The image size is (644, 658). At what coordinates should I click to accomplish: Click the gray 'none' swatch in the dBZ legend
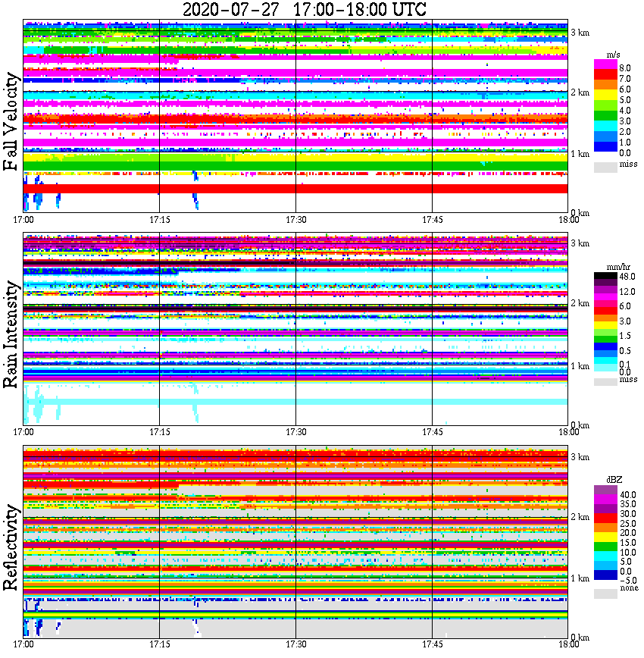pos(605,594)
